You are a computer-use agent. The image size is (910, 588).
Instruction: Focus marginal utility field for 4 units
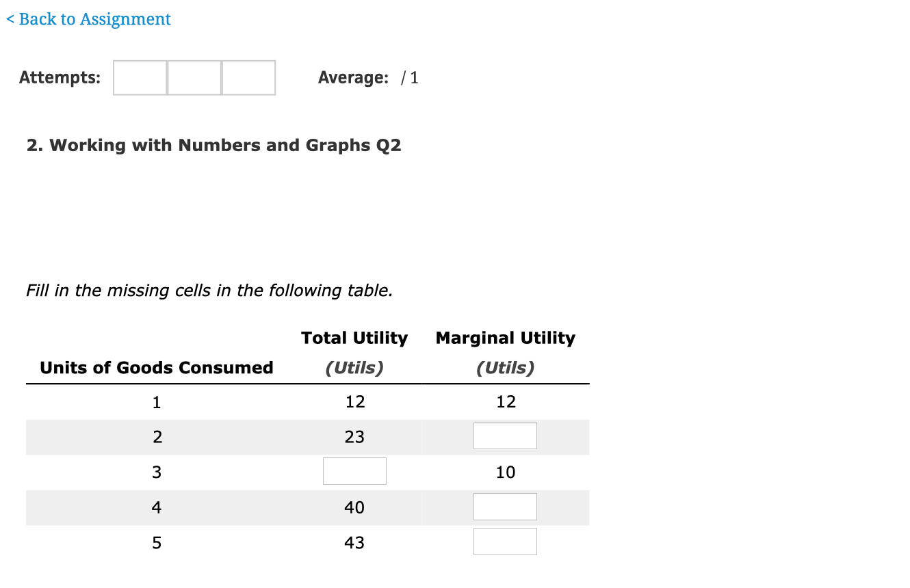tap(505, 507)
